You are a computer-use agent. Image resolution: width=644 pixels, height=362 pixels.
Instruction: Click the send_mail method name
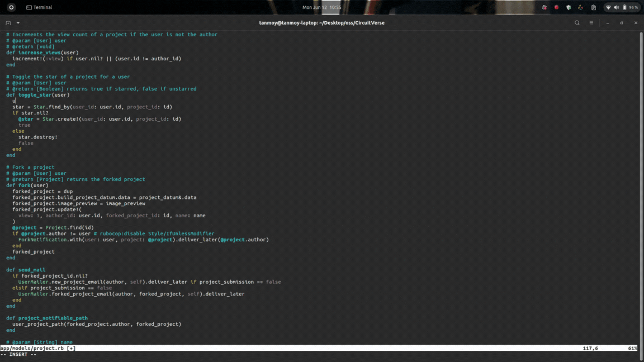click(32, 270)
